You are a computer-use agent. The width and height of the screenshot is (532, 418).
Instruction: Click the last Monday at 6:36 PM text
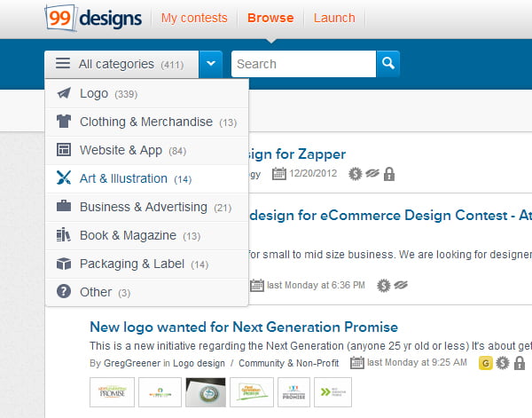[x=316, y=285]
